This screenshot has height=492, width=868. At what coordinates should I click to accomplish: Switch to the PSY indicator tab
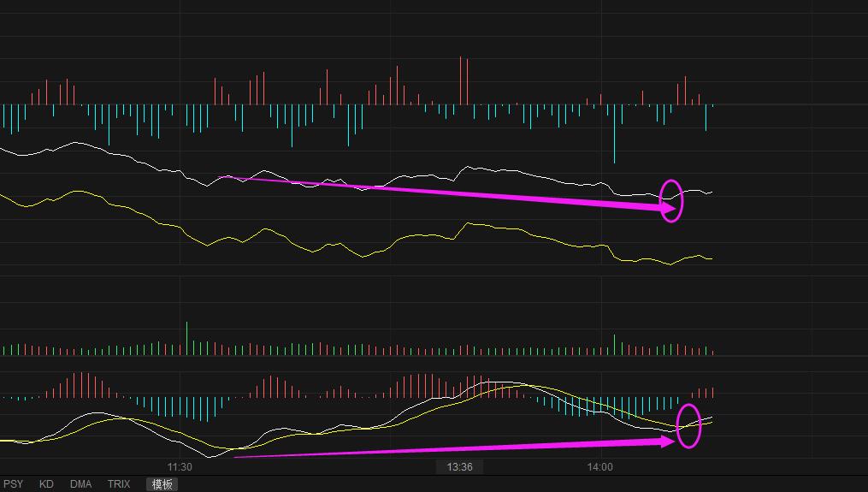click(14, 484)
